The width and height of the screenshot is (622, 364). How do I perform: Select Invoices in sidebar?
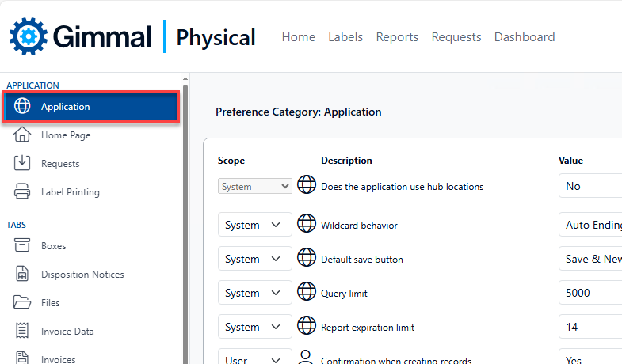click(x=59, y=358)
